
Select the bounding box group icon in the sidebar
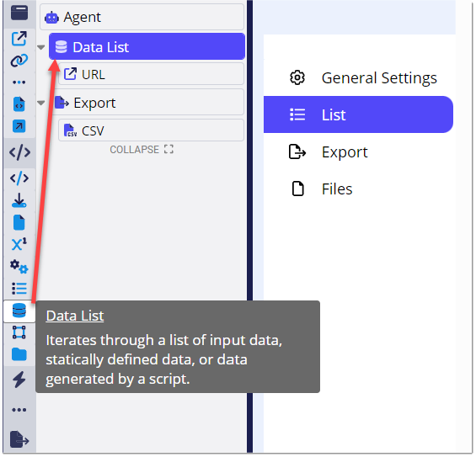[19, 332]
